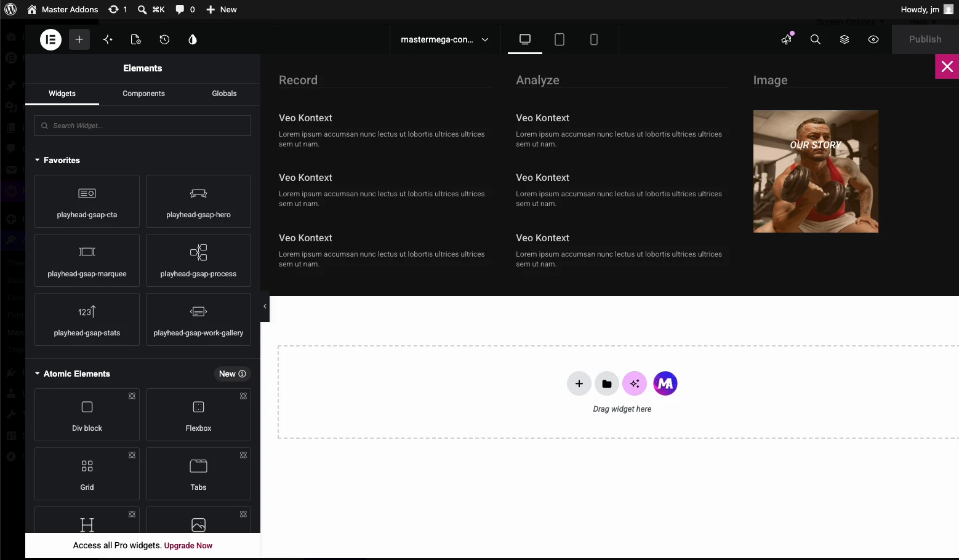Open Howdy, jm account menu
Screen dimensions: 959x560
pos(926,9)
